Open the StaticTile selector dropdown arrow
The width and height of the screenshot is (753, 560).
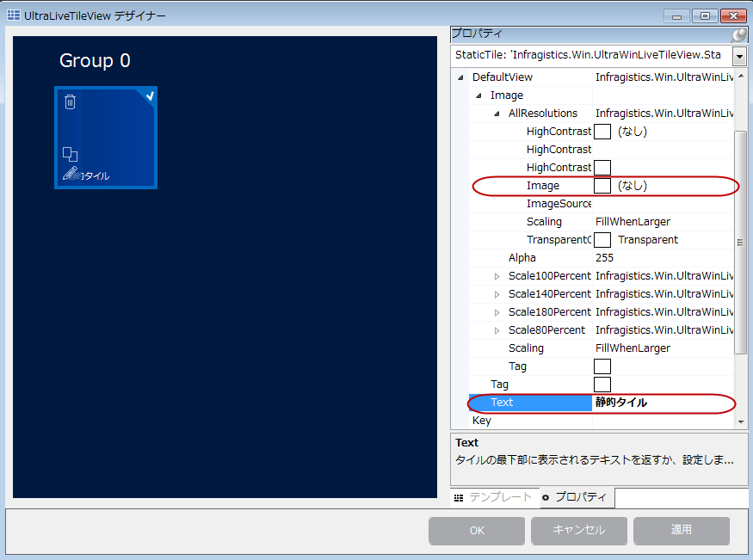[x=738, y=56]
